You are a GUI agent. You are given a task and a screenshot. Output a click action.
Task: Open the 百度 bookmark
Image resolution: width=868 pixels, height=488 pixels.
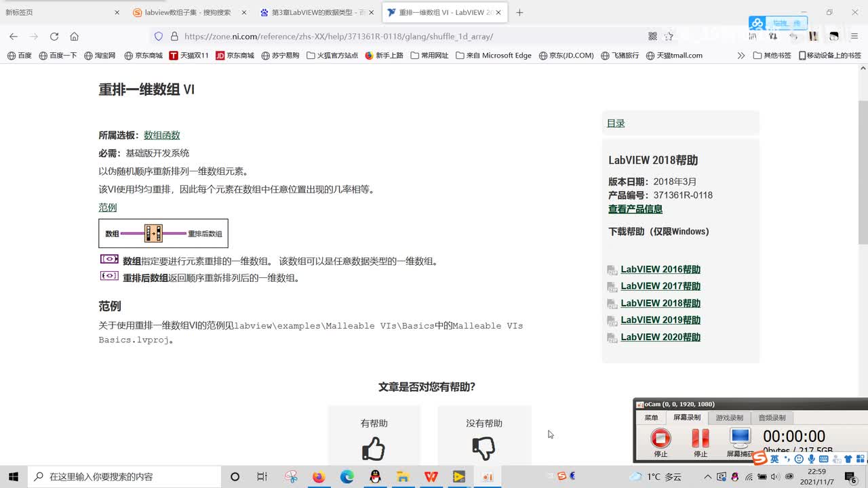pos(20,56)
